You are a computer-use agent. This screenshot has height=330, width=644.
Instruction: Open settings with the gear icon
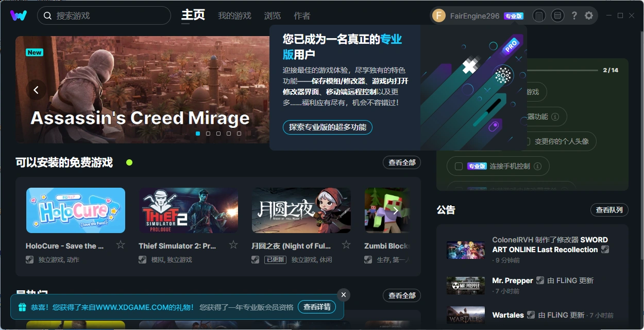tap(589, 16)
